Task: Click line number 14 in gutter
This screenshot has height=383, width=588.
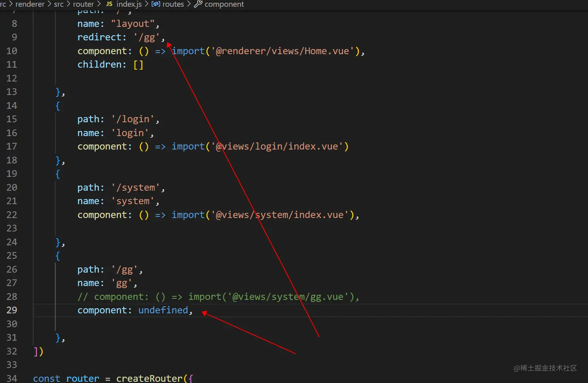Action: click(x=12, y=106)
